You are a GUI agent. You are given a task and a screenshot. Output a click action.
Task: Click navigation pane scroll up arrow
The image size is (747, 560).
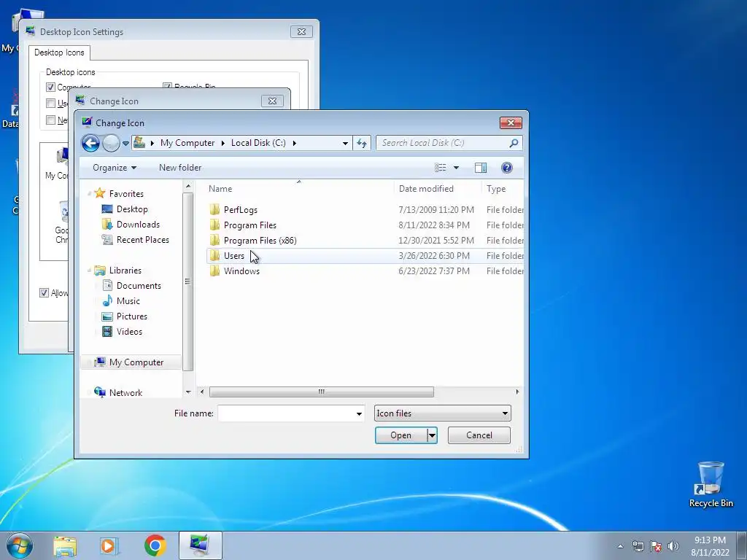[x=188, y=186]
